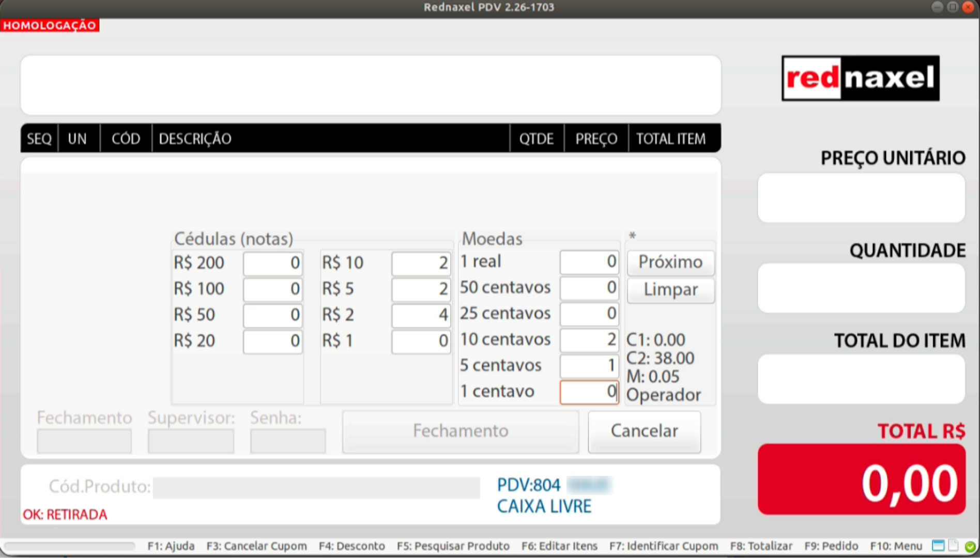The image size is (980, 558).
Task: Select the R$ 2 notes count field
Action: (421, 315)
